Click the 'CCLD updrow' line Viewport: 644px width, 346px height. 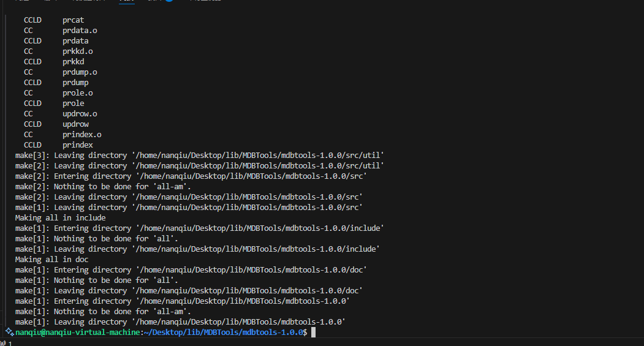point(56,124)
